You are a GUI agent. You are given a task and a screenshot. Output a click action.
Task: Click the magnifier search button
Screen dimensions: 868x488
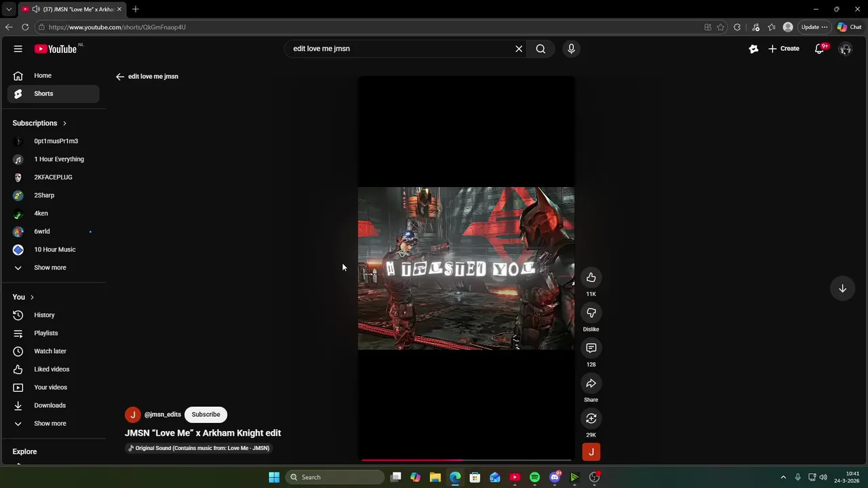pos(540,49)
